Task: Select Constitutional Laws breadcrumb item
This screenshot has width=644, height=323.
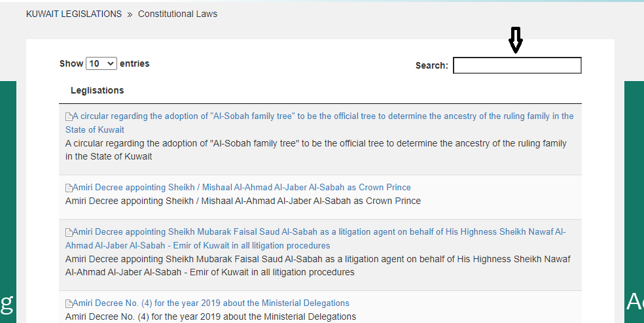Action: click(177, 14)
